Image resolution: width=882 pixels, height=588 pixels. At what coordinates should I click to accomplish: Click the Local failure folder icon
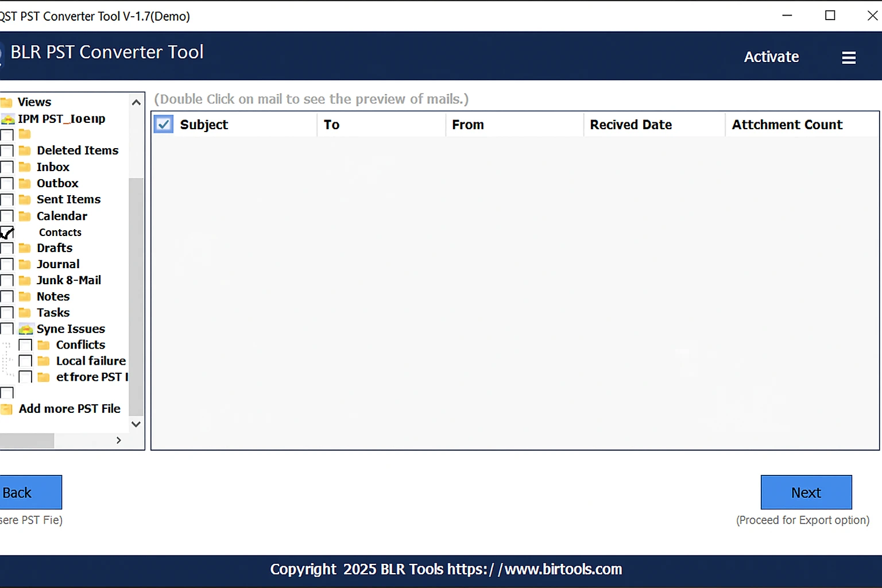(x=44, y=361)
